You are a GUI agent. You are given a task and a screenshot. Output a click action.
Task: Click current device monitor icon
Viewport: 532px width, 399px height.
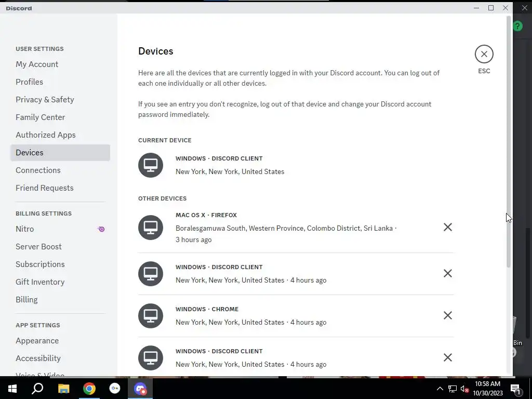(x=151, y=165)
